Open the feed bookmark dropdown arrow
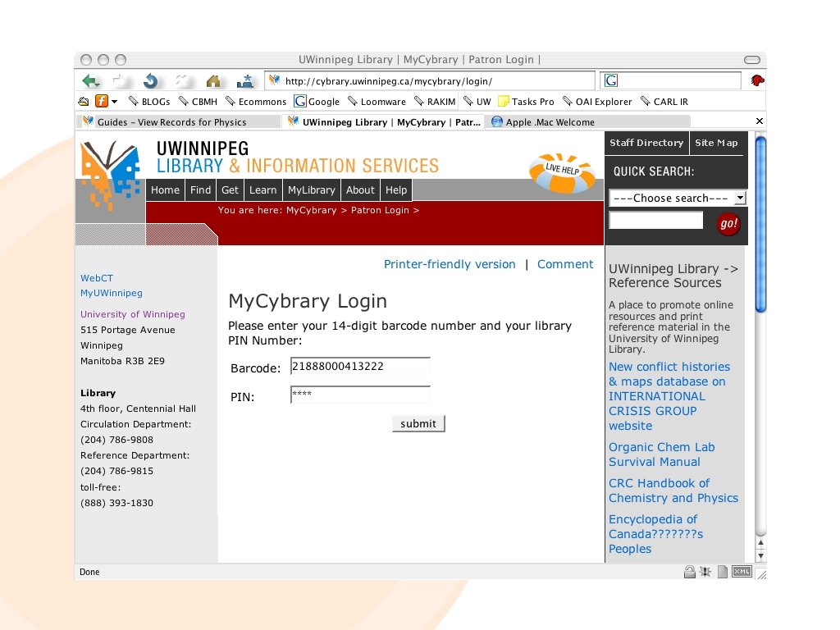The image size is (840, 630). pos(114,101)
